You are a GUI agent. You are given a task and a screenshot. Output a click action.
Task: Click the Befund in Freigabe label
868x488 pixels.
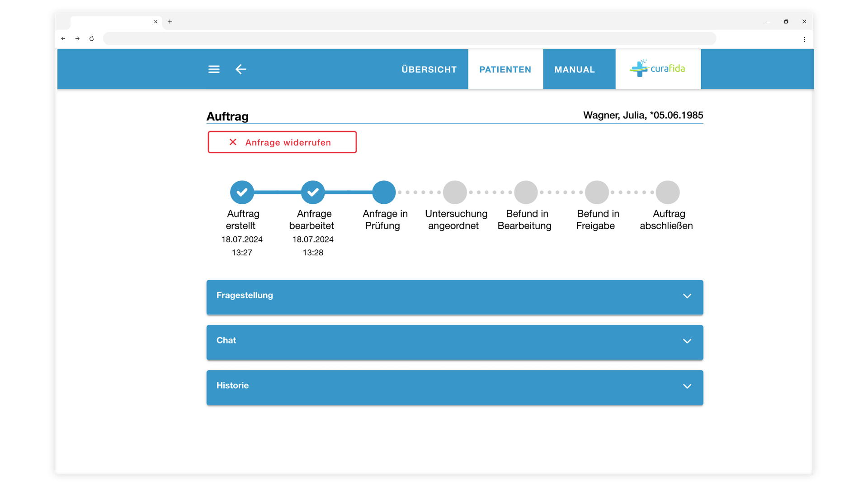[x=597, y=220]
